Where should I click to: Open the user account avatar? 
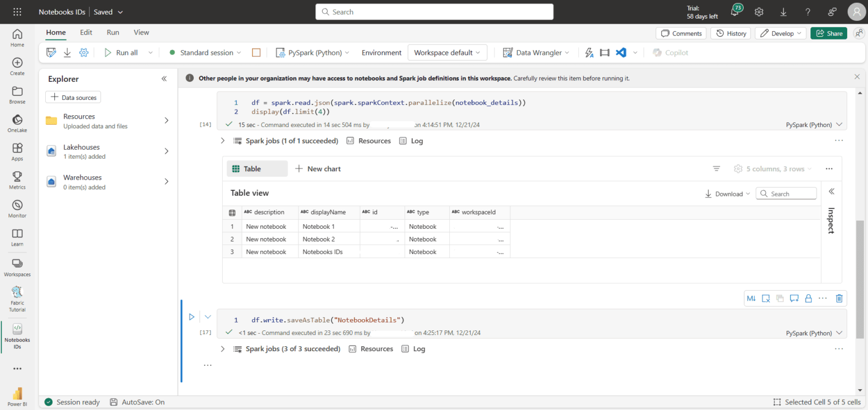click(x=857, y=12)
